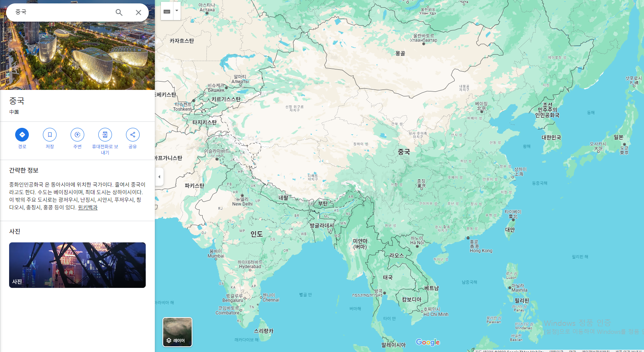
Task: Click the 도쿄 city marker
Action: click(624, 145)
